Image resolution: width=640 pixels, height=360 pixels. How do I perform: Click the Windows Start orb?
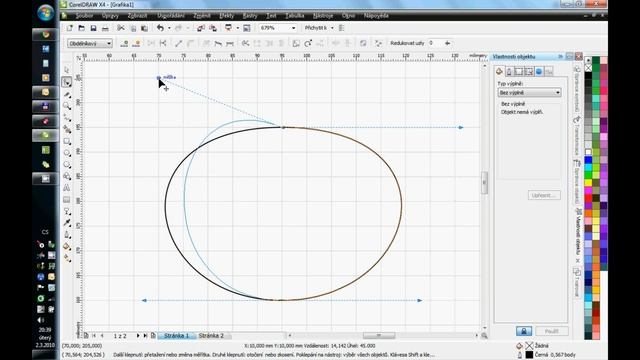click(45, 12)
